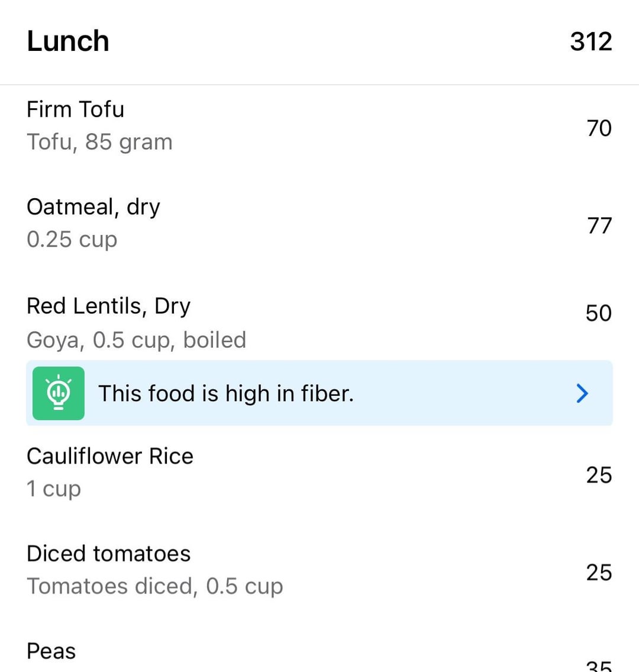Click the 70 calorie value for tofu
The height and width of the screenshot is (672, 639).
pyautogui.click(x=599, y=128)
